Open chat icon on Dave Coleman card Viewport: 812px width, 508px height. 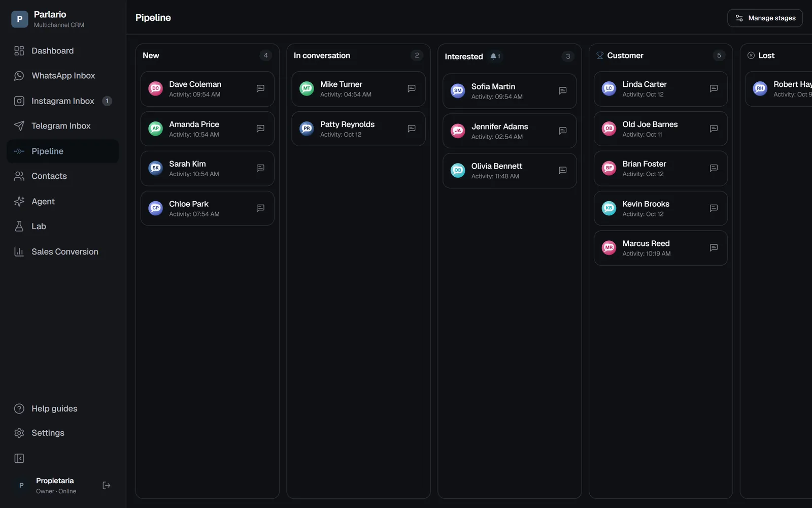(260, 88)
